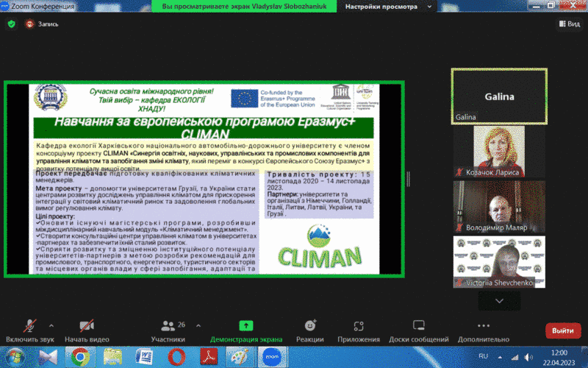Expand the arrow next to Участники
Screen dimensions: 588x368
point(198,325)
